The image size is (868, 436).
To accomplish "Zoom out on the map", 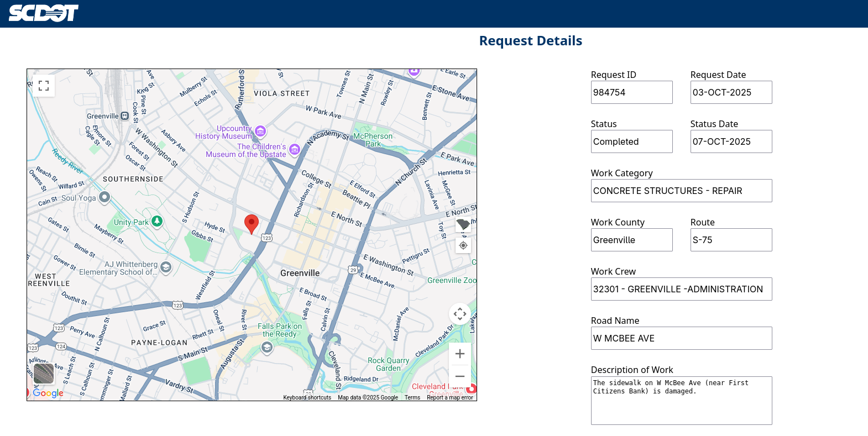I will pyautogui.click(x=459, y=376).
